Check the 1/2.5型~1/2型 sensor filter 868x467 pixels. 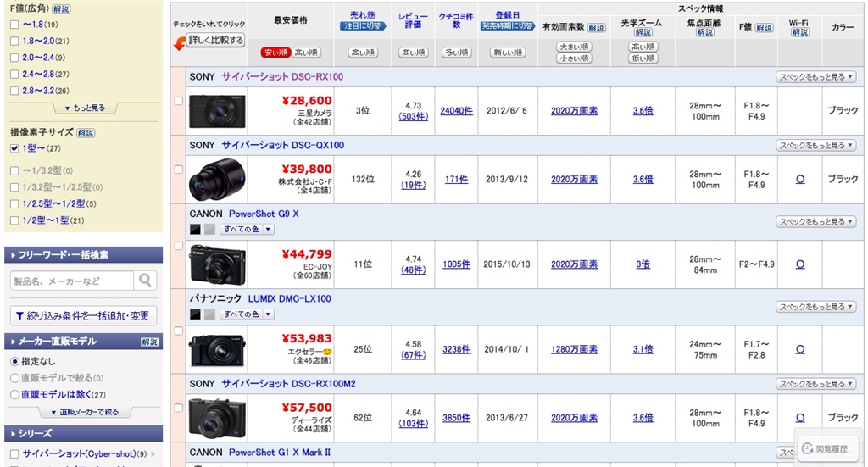[x=14, y=203]
